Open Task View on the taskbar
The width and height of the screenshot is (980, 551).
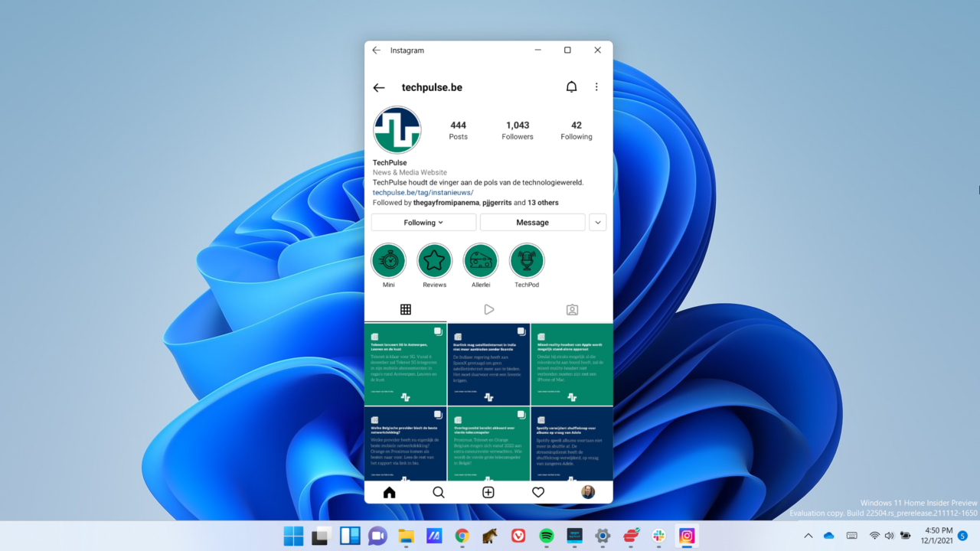click(322, 536)
